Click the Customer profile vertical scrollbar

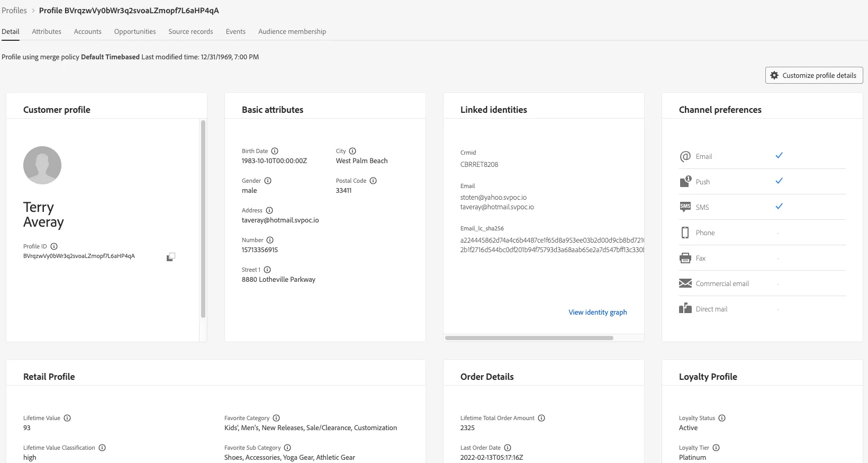203,219
